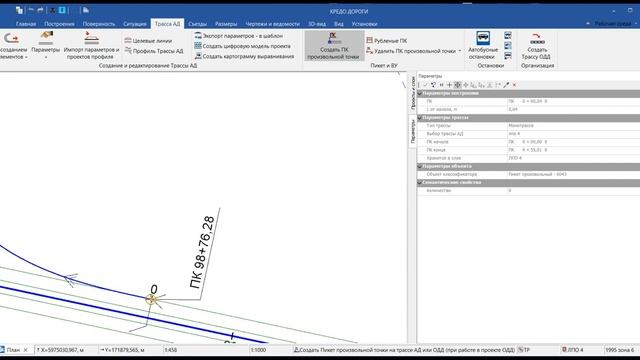Screen dimensions: 640x360
Task: Click the ПК 98+76,28 label on the plan
Action: (202, 253)
